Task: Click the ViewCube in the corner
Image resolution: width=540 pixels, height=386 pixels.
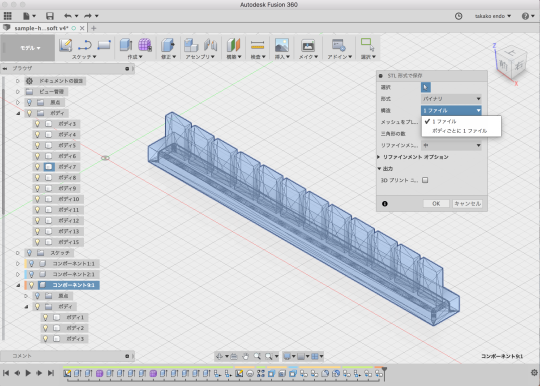Action: click(x=510, y=63)
